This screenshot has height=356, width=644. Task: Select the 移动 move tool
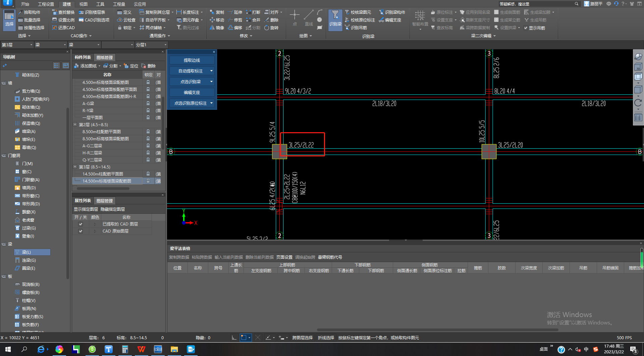coord(217,20)
